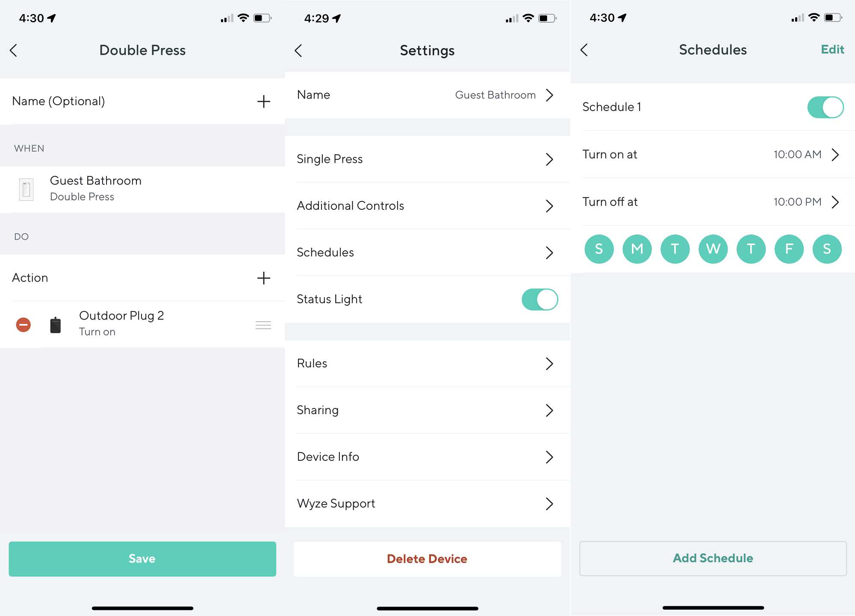Go back from the Settings screen
The width and height of the screenshot is (855, 616).
pyautogui.click(x=298, y=51)
